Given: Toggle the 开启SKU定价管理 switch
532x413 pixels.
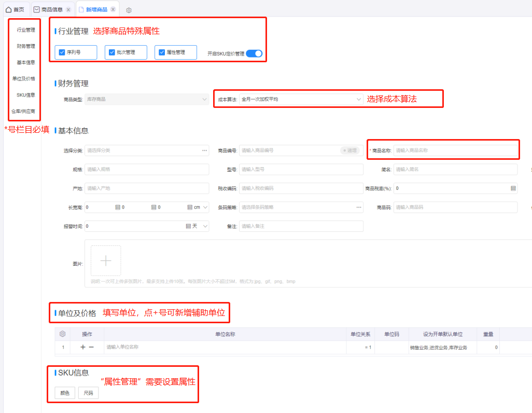Looking at the screenshot, I should (x=254, y=53).
